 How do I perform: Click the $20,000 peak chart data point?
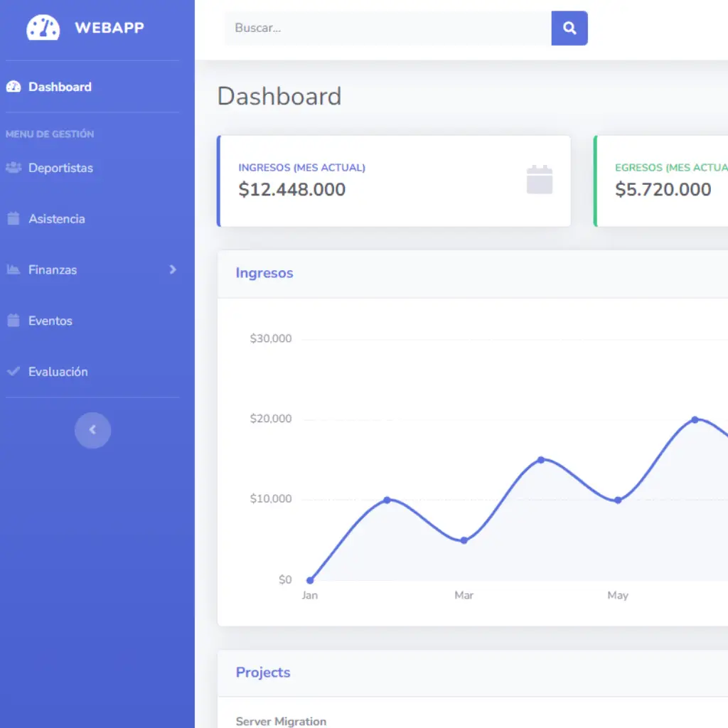pos(695,419)
